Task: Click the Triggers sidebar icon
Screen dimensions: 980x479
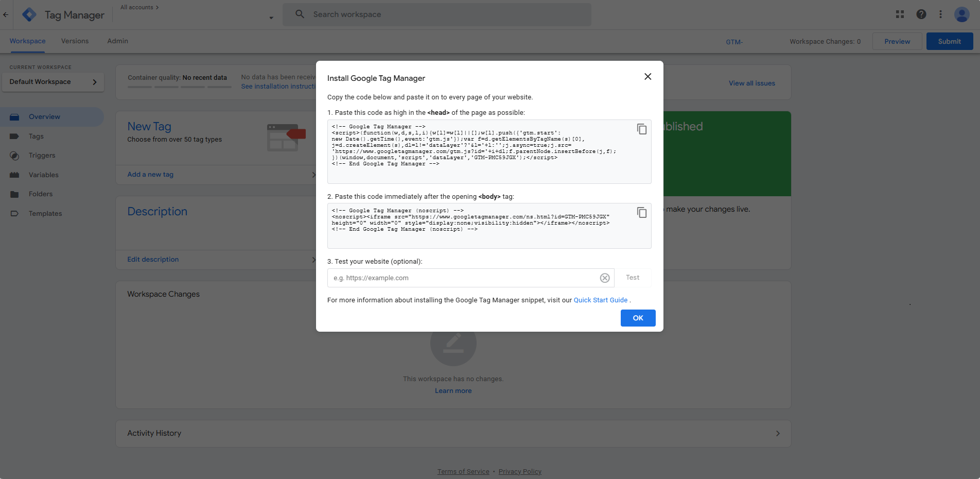Action: [x=14, y=156]
